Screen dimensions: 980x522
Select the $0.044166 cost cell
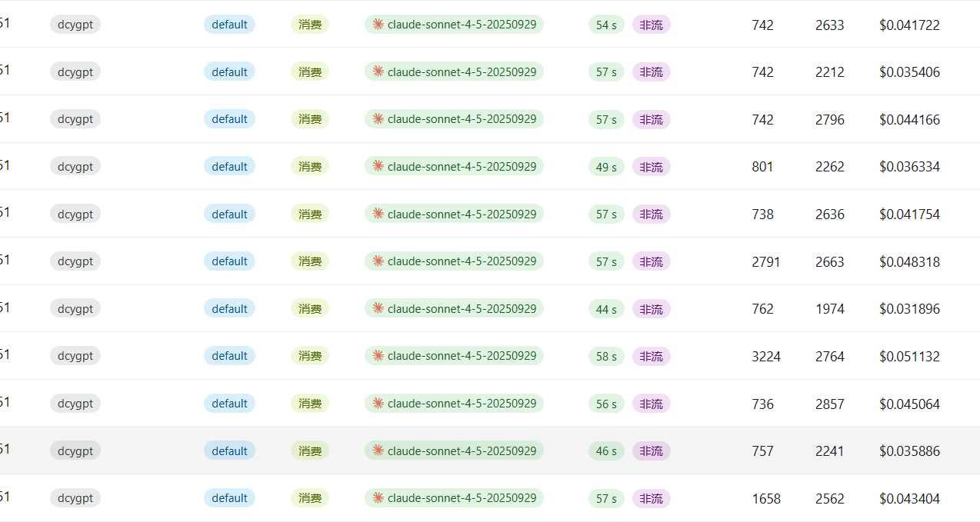[909, 120]
